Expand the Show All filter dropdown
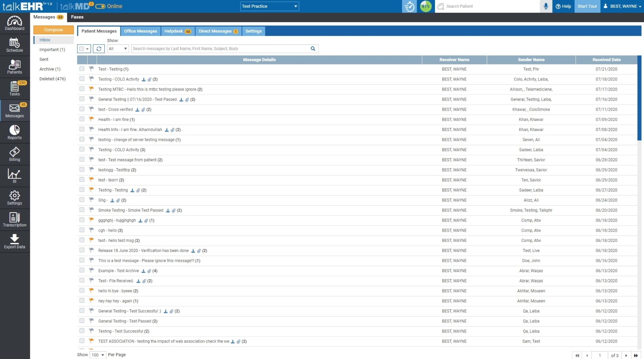Screen dimensions: 644x359 pyautogui.click(x=118, y=49)
